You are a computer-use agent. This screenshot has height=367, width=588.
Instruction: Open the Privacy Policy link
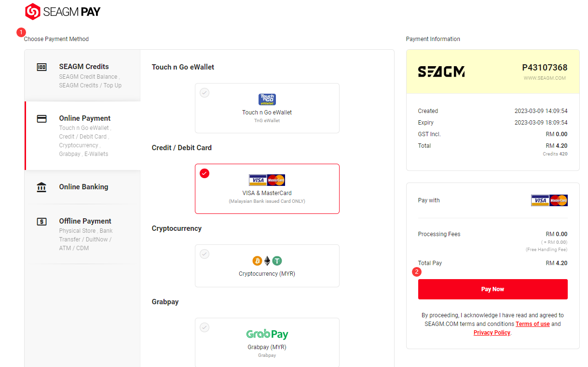tap(492, 333)
